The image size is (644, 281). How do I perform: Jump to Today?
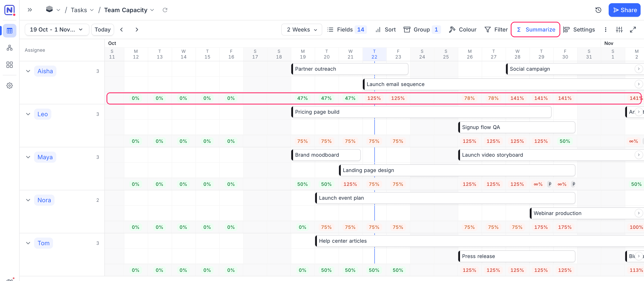coord(102,30)
